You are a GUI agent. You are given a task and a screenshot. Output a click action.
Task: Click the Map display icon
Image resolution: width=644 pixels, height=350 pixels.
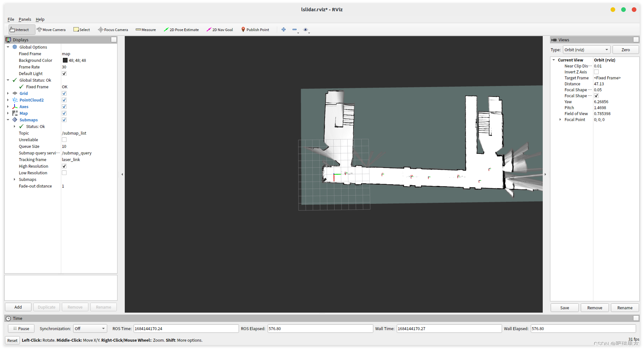point(15,113)
